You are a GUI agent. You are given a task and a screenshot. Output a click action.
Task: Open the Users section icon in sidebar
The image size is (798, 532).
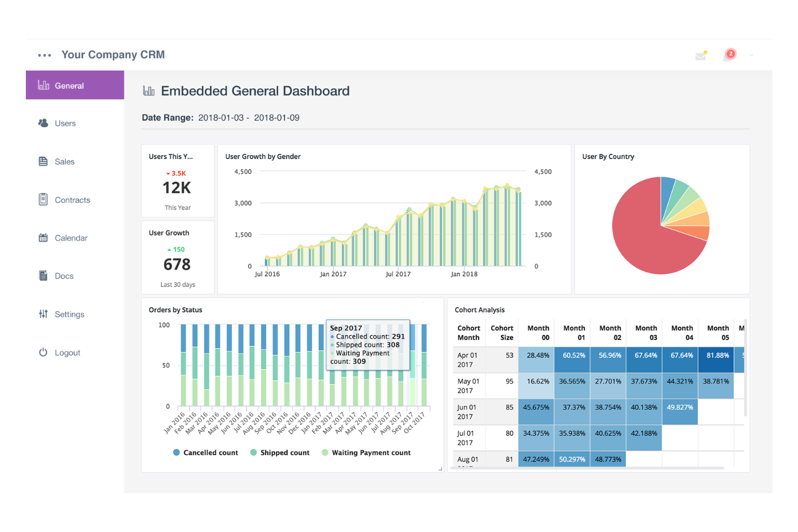point(43,123)
